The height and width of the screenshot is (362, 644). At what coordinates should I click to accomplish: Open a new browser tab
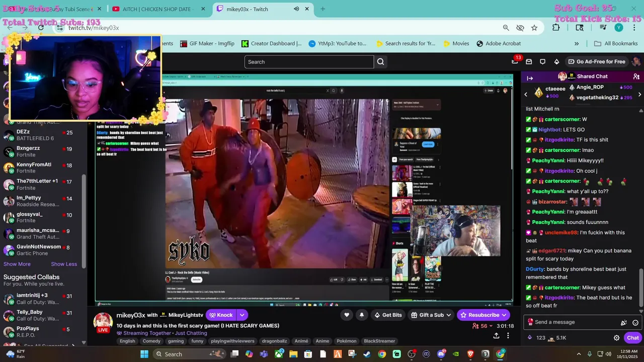pos(323,9)
